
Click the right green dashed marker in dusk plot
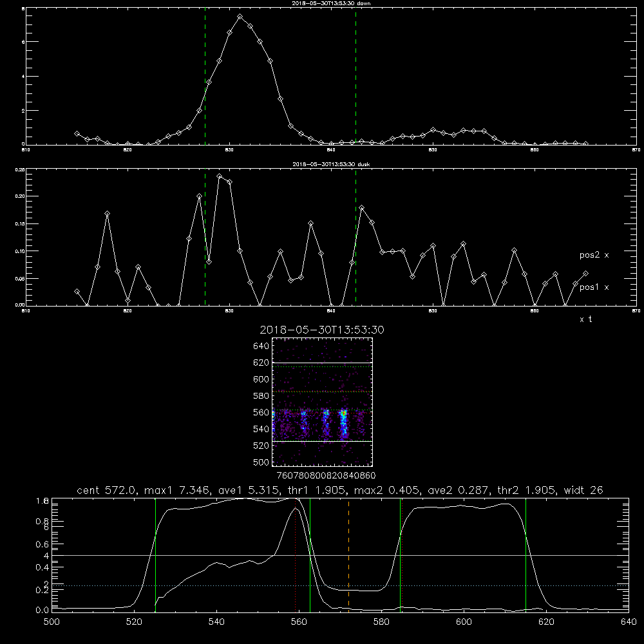[x=355, y=237]
